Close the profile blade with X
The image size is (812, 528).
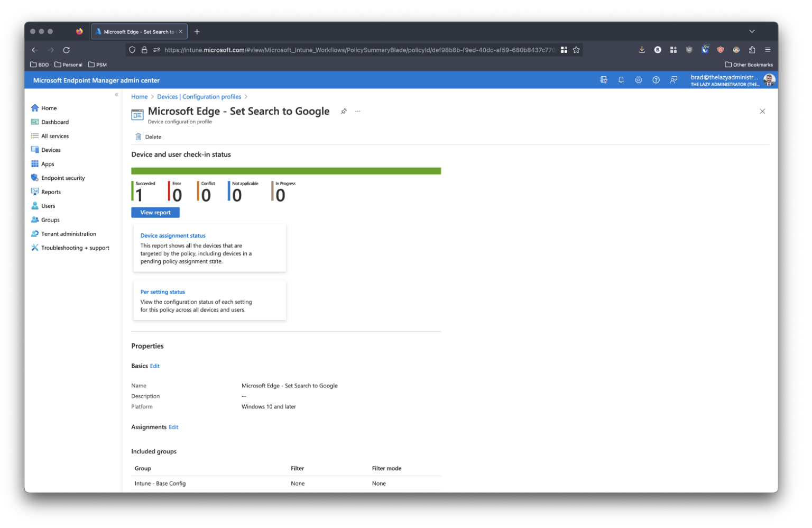762,111
